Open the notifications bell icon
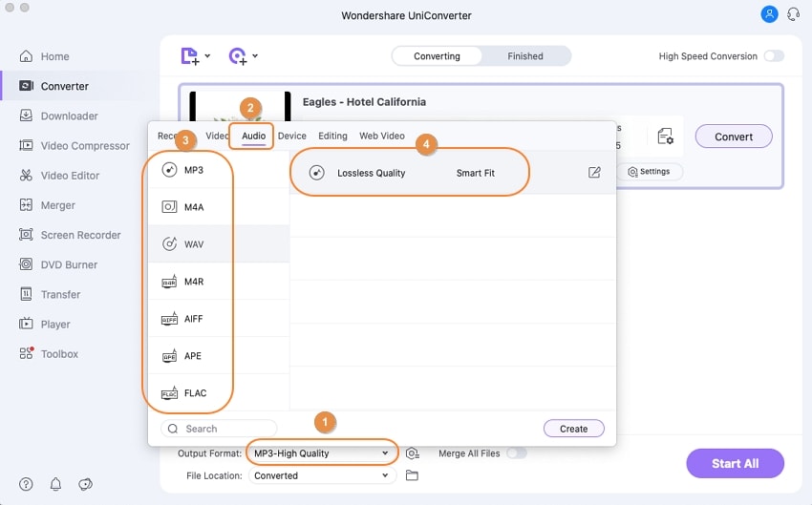The height and width of the screenshot is (505, 812). [x=56, y=484]
